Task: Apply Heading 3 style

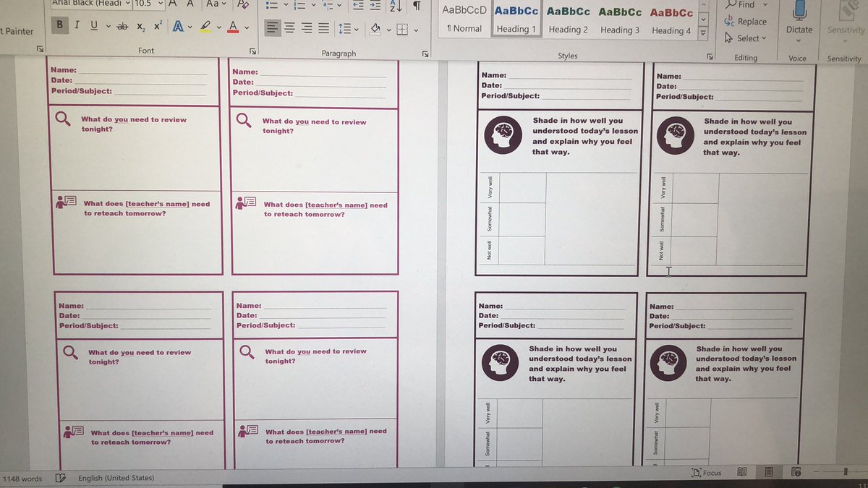Action: pyautogui.click(x=620, y=21)
